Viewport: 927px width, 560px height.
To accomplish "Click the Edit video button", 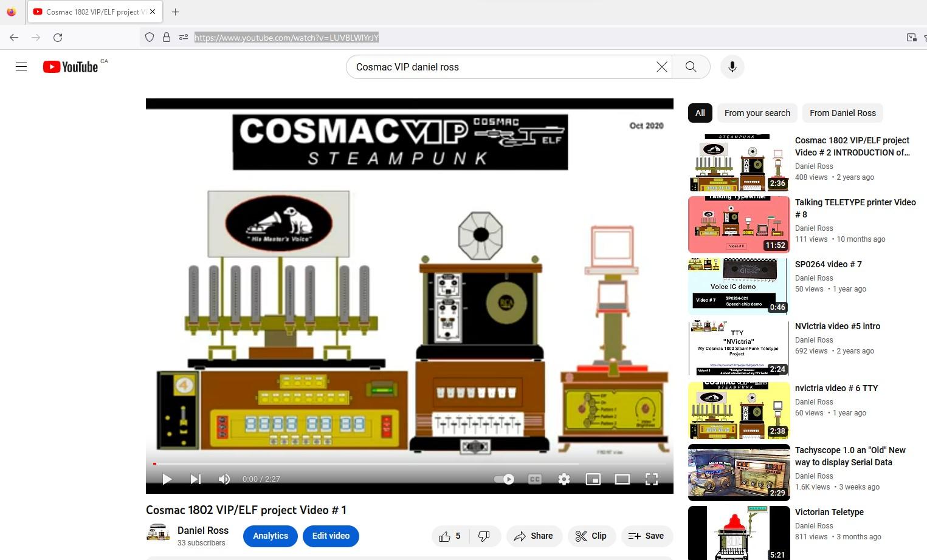I will [331, 536].
